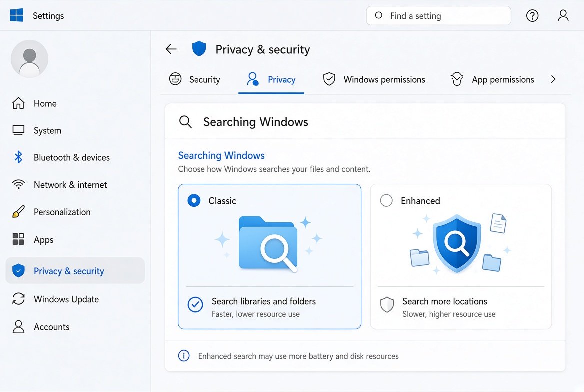
Task: Click the Home house icon
Action: [18, 103]
